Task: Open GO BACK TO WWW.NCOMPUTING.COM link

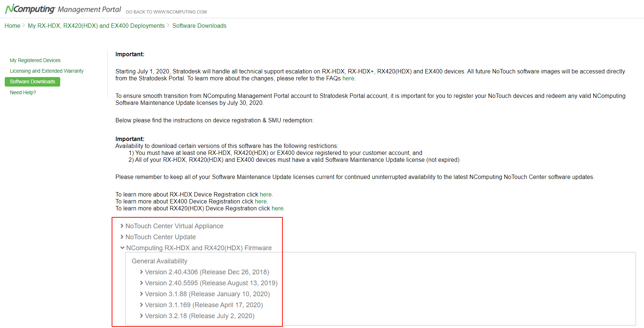Action: (166, 12)
